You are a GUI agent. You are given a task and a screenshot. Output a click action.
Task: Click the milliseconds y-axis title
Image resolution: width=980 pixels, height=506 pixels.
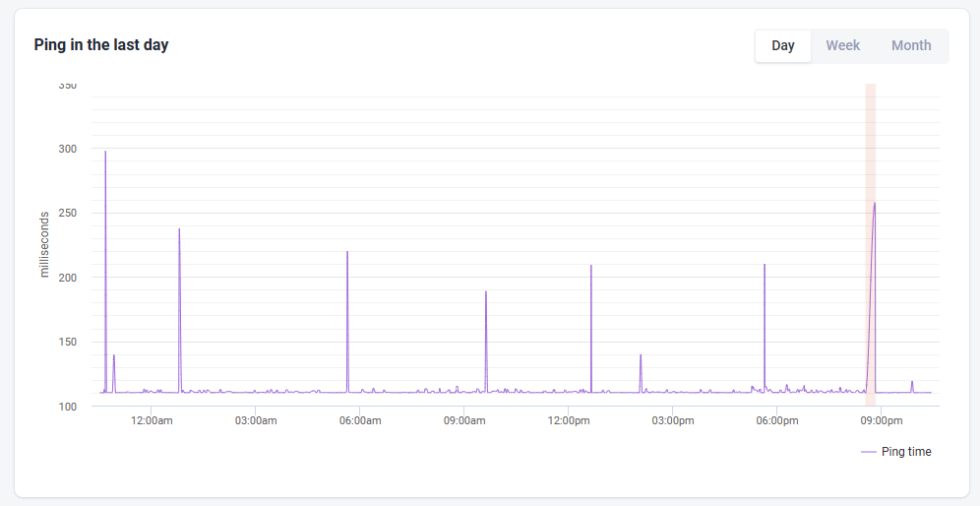point(43,244)
